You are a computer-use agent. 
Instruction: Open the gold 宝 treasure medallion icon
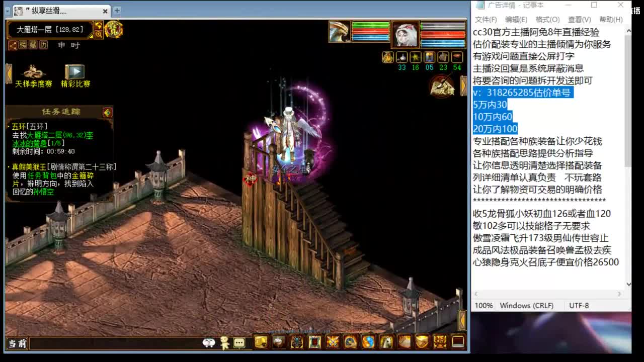click(x=114, y=30)
